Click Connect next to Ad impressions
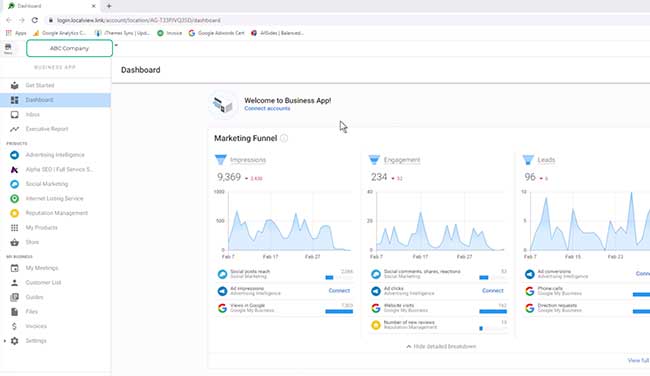Screen dimensions: 650x376 coord(339,291)
